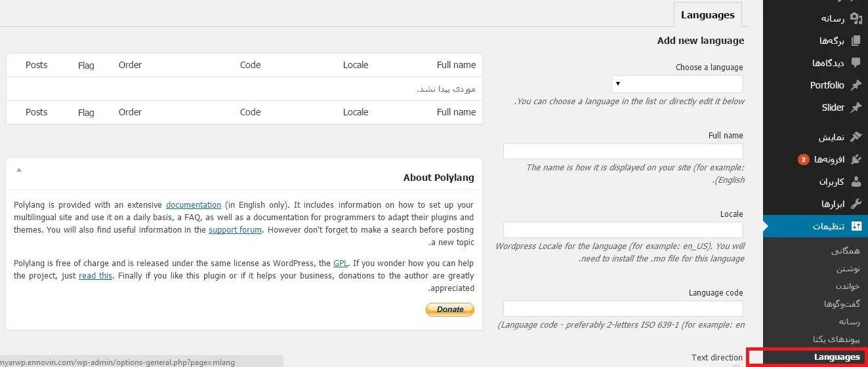
Task: Click the bottom Flag footer header
Action: pyautogui.click(x=86, y=113)
